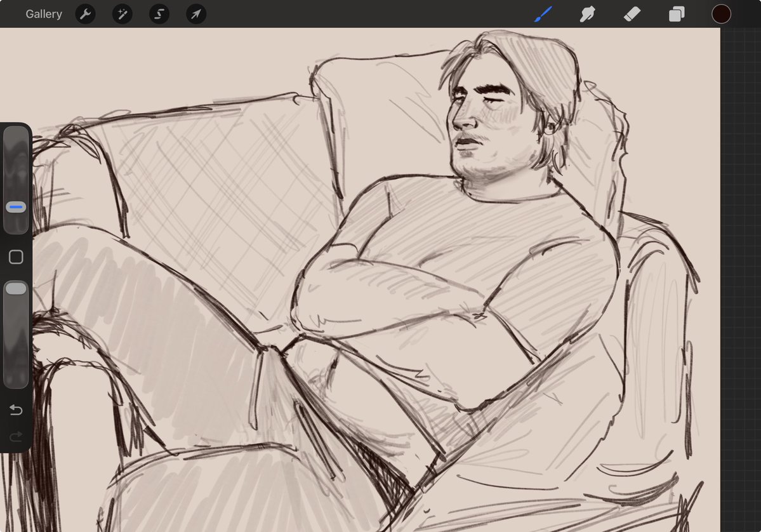This screenshot has height=532, width=761.
Task: Tap the brush size slider
Action: tap(16, 178)
